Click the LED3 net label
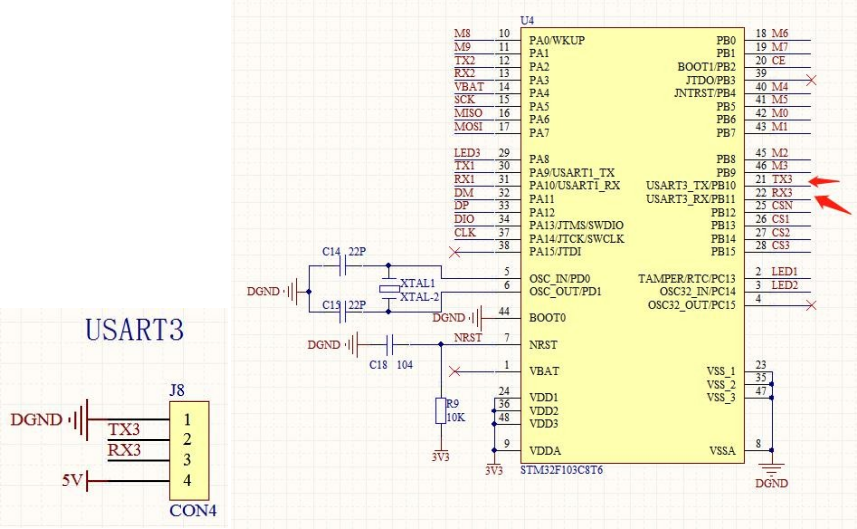The image size is (857, 529). pyautogui.click(x=467, y=153)
